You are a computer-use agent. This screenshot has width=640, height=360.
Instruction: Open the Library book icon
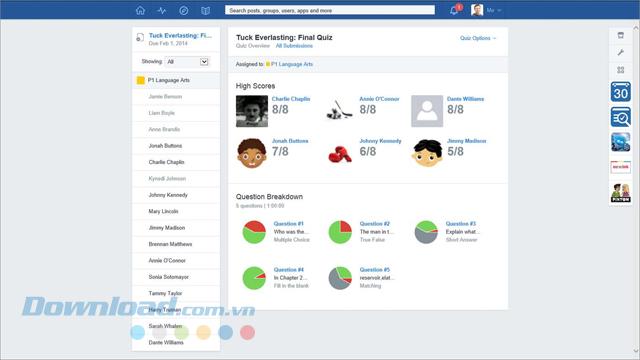pyautogui.click(x=205, y=10)
